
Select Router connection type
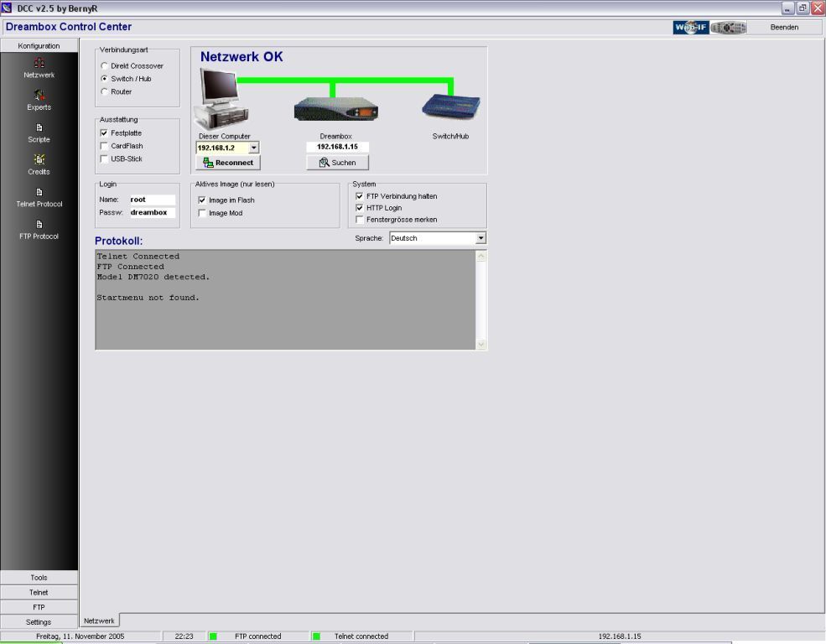[104, 91]
